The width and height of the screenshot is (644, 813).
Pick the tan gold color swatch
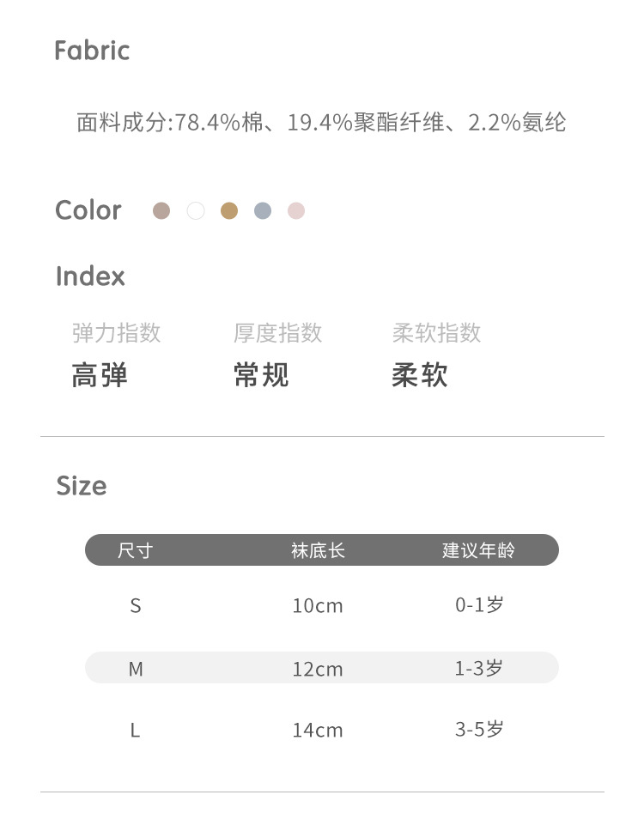click(229, 210)
